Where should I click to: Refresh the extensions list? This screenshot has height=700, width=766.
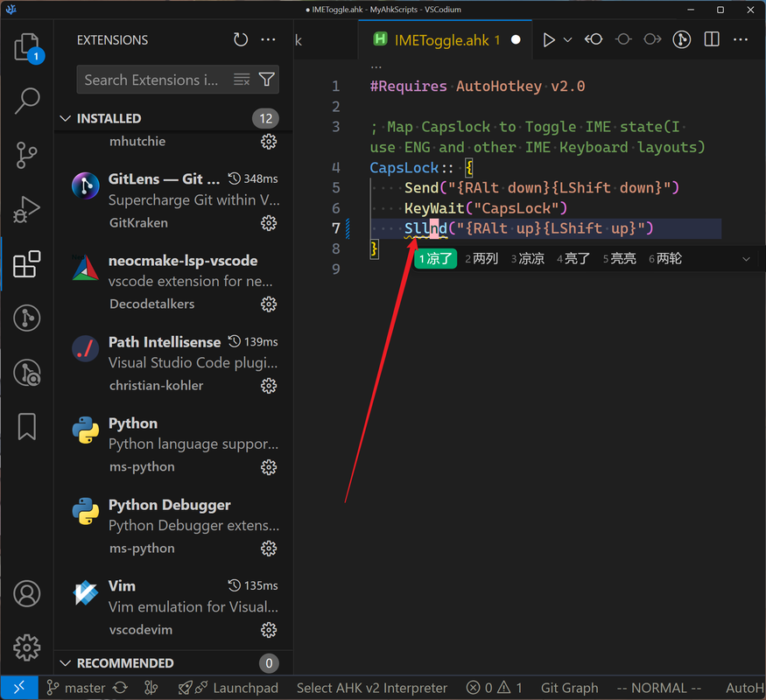[241, 40]
